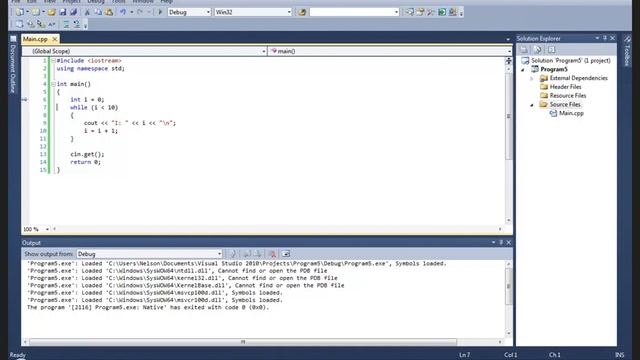640x360 pixels.
Task: Collapse the #include region in editor
Action: [x=53, y=60]
